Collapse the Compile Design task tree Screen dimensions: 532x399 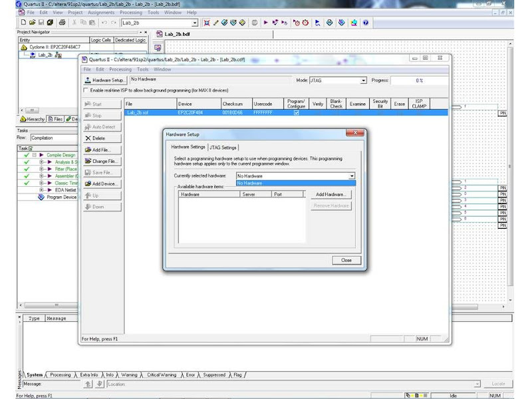coord(35,155)
